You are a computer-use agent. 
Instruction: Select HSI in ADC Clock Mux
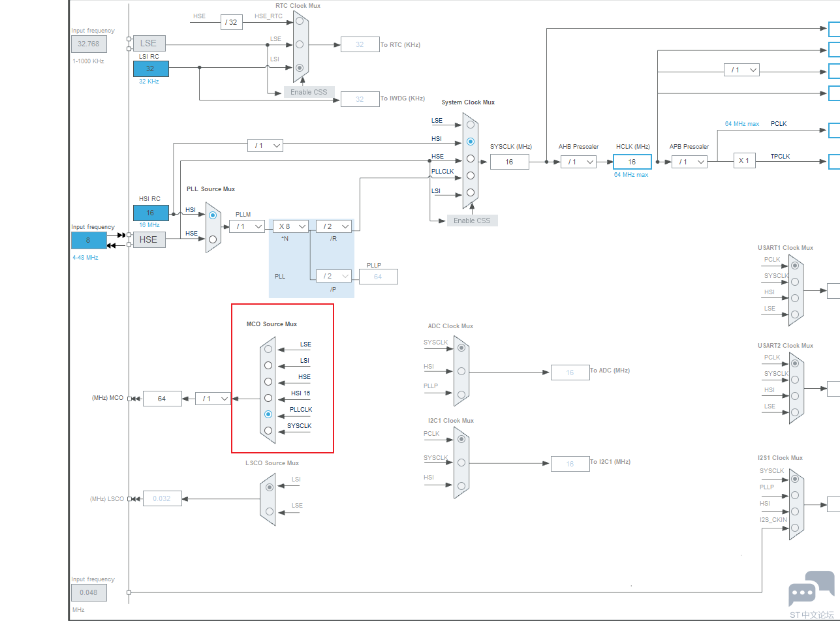click(x=461, y=371)
